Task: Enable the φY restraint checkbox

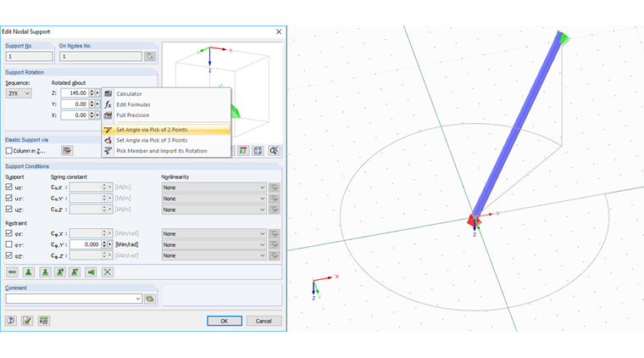Action: coord(8,244)
